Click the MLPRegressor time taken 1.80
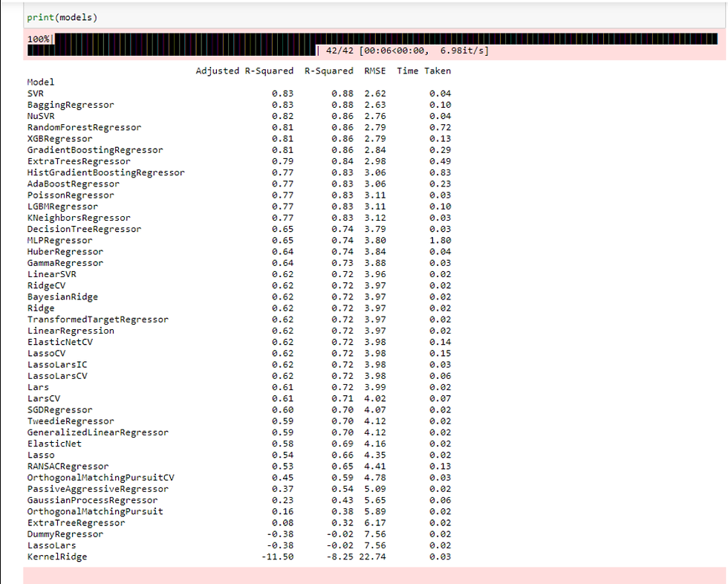The image size is (728, 584). tap(440, 241)
